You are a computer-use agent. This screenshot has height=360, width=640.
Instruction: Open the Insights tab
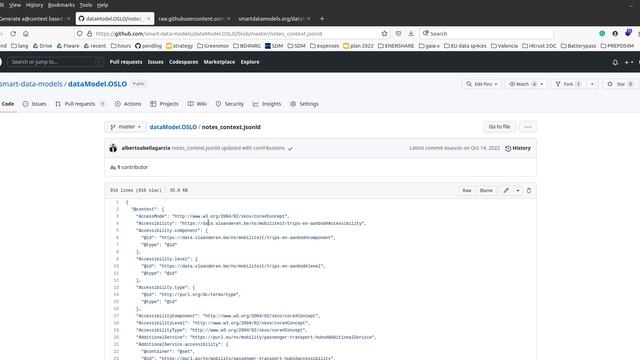[267, 104]
